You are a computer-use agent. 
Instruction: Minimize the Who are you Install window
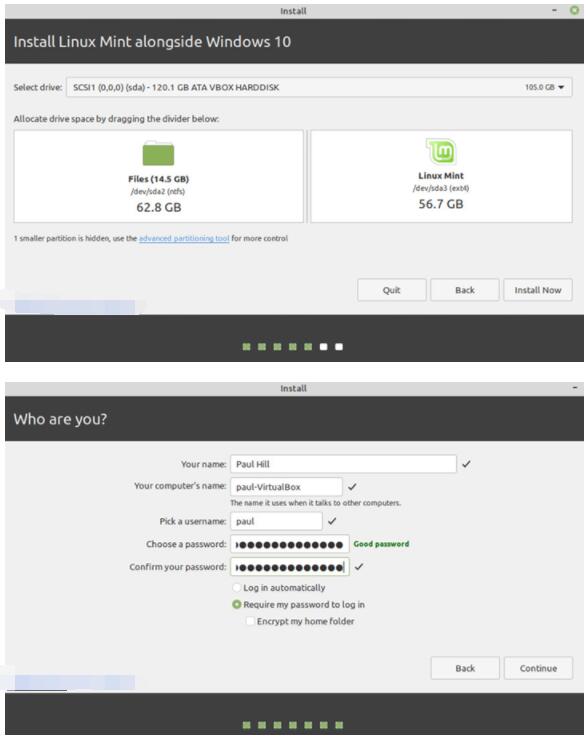pos(575,388)
